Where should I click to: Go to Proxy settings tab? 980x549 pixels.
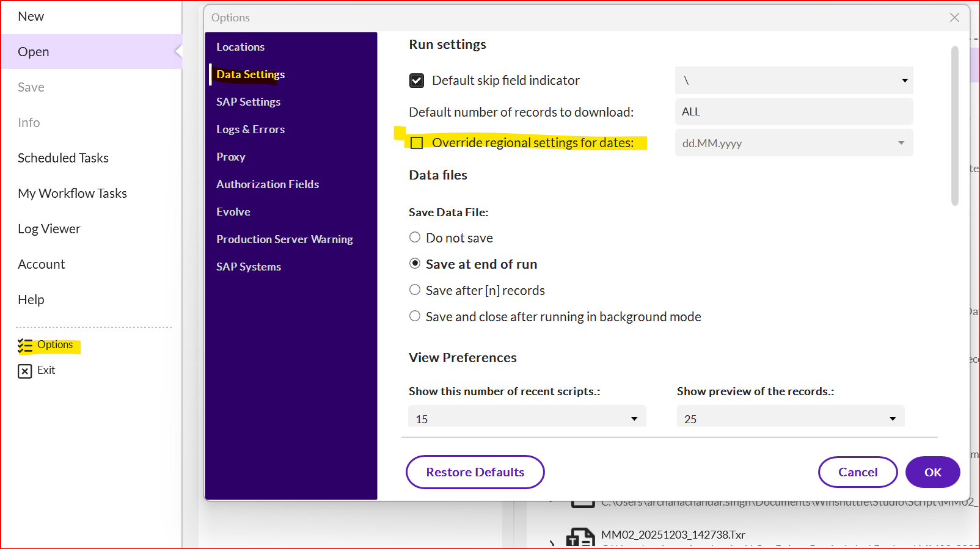click(230, 157)
